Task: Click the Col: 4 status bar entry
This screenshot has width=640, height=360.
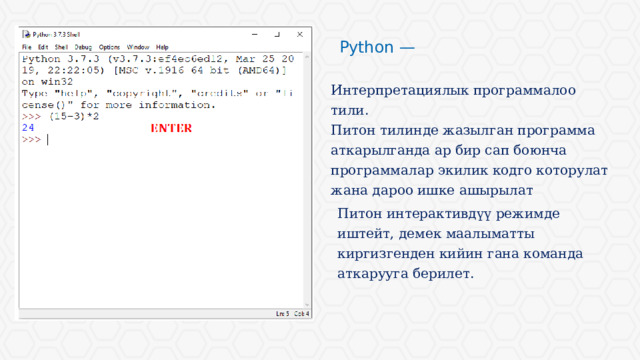Action: 302,313
